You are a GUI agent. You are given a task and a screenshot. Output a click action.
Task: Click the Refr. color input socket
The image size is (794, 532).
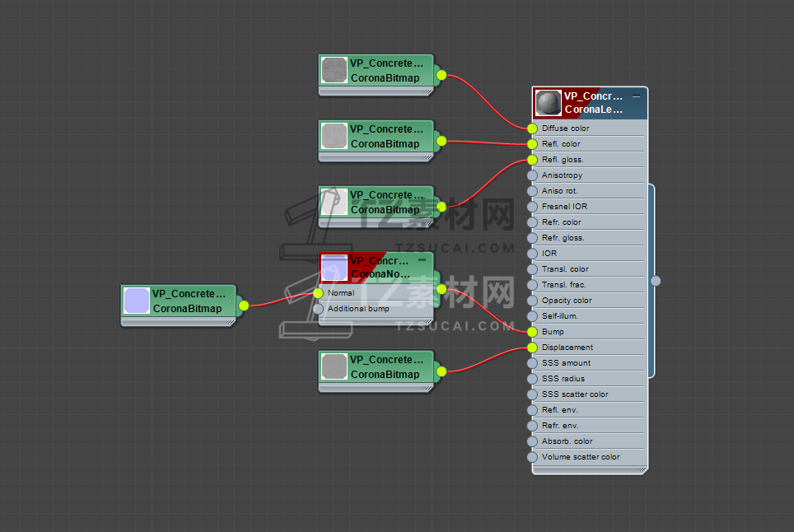pos(532,222)
